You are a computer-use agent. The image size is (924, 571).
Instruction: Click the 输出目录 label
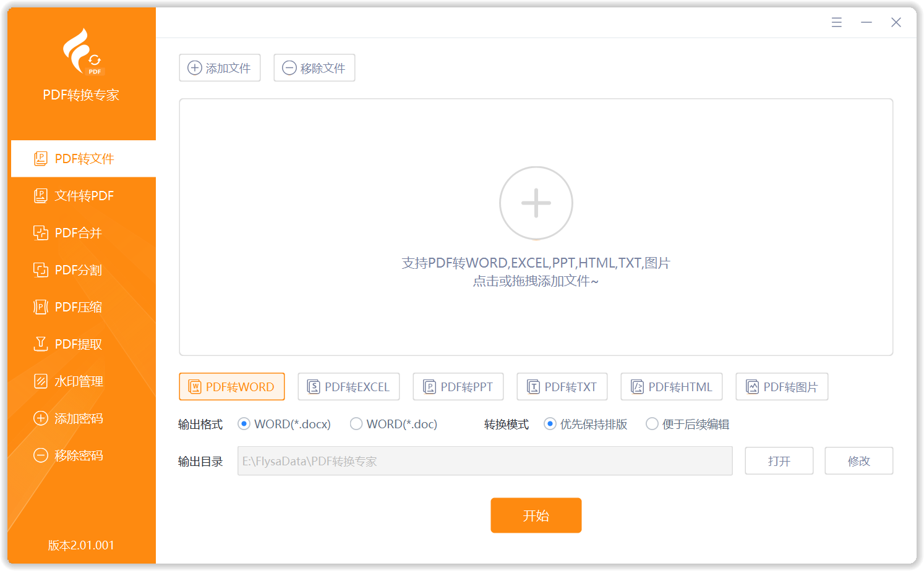(200, 461)
